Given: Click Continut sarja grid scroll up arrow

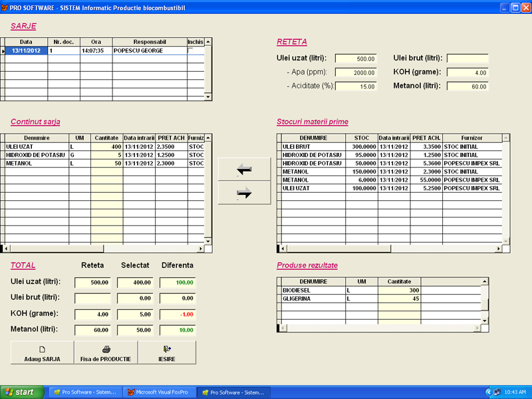Looking at the screenshot, I should tap(208, 138).
